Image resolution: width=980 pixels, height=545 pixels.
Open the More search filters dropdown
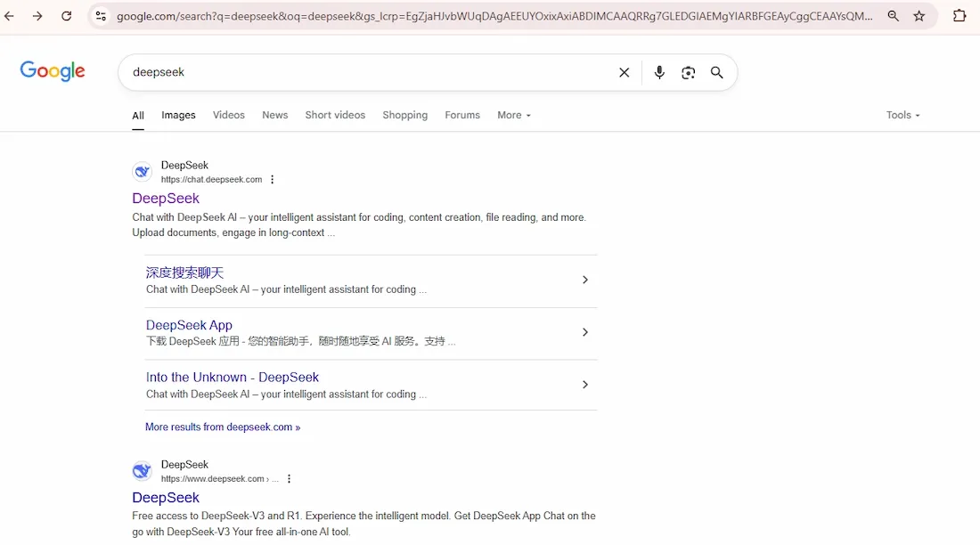click(514, 115)
